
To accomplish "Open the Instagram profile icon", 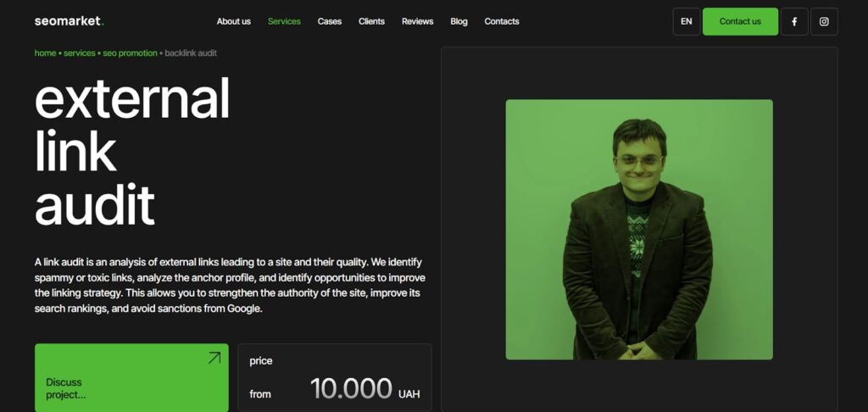I will [x=824, y=21].
